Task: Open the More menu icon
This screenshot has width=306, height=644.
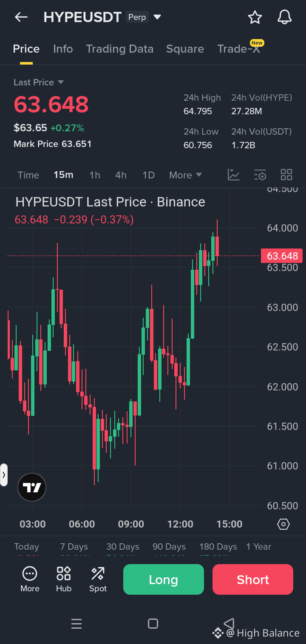Action: point(30,579)
